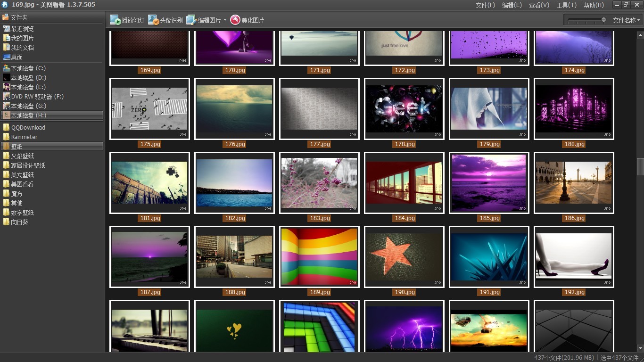Select the piano keys thumbnail

tap(149, 326)
